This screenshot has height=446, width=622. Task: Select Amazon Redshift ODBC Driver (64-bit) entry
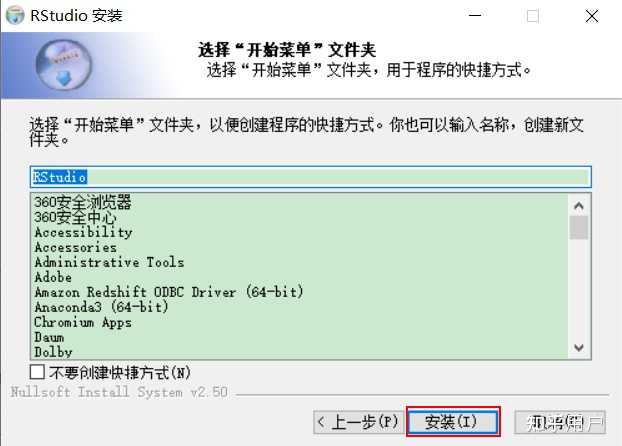click(169, 292)
